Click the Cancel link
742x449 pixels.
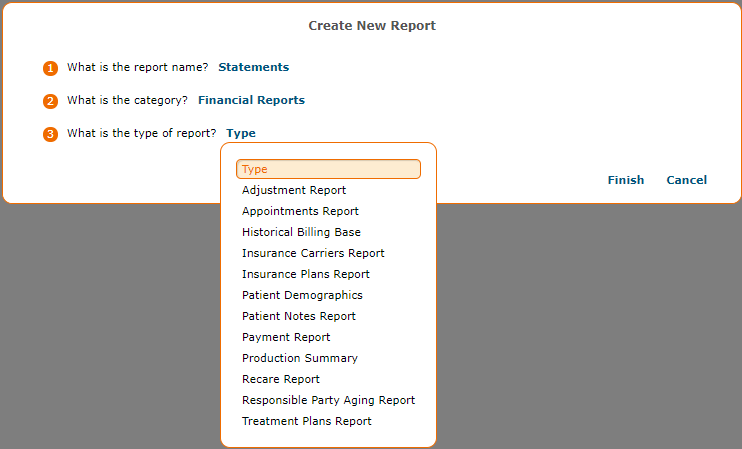click(687, 180)
